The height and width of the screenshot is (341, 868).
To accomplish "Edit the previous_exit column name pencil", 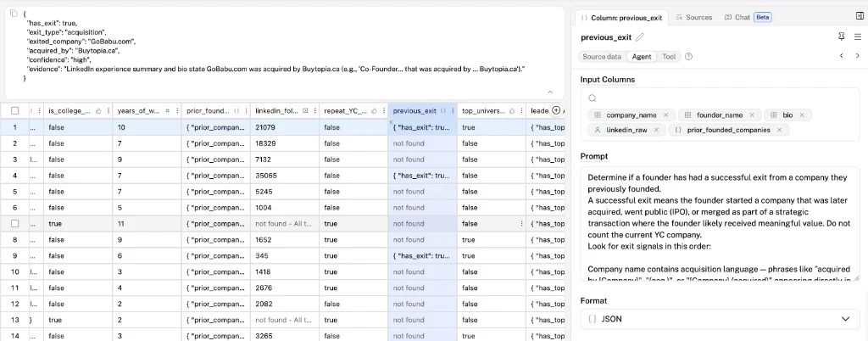I will 640,37.
